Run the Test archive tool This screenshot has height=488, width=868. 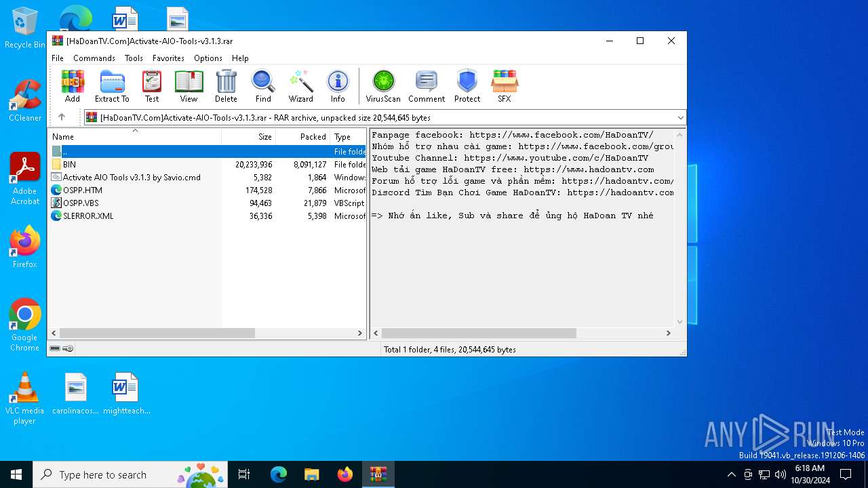(152, 86)
